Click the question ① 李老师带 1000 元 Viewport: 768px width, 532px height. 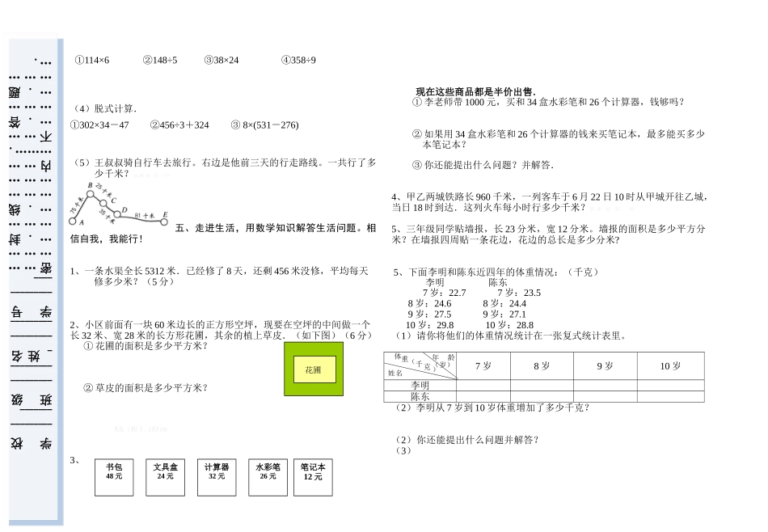pyautogui.click(x=548, y=103)
